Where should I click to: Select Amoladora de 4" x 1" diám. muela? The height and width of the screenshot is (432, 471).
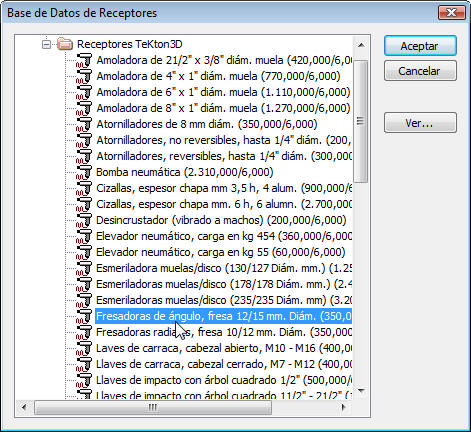(x=218, y=76)
